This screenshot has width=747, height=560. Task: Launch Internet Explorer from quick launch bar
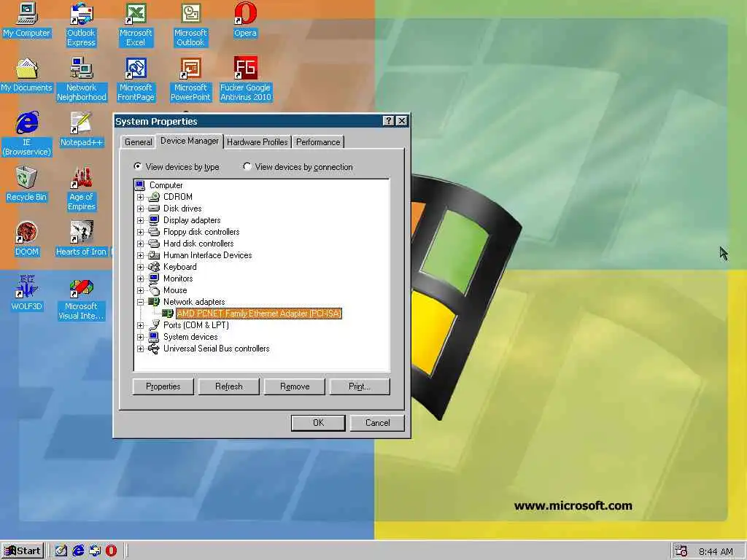(x=78, y=551)
